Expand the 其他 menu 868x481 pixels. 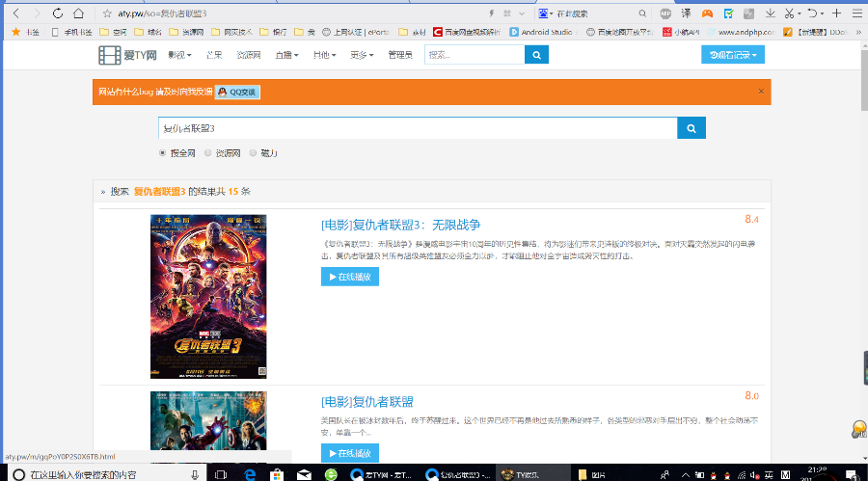324,55
